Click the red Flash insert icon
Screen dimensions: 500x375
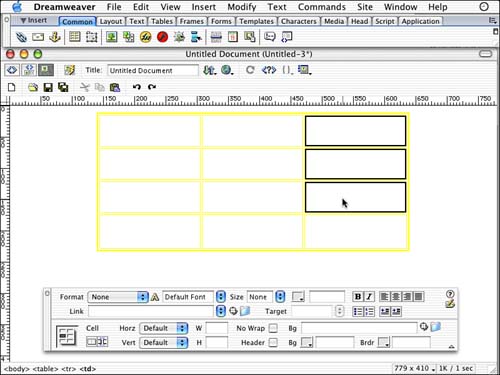tap(162, 37)
